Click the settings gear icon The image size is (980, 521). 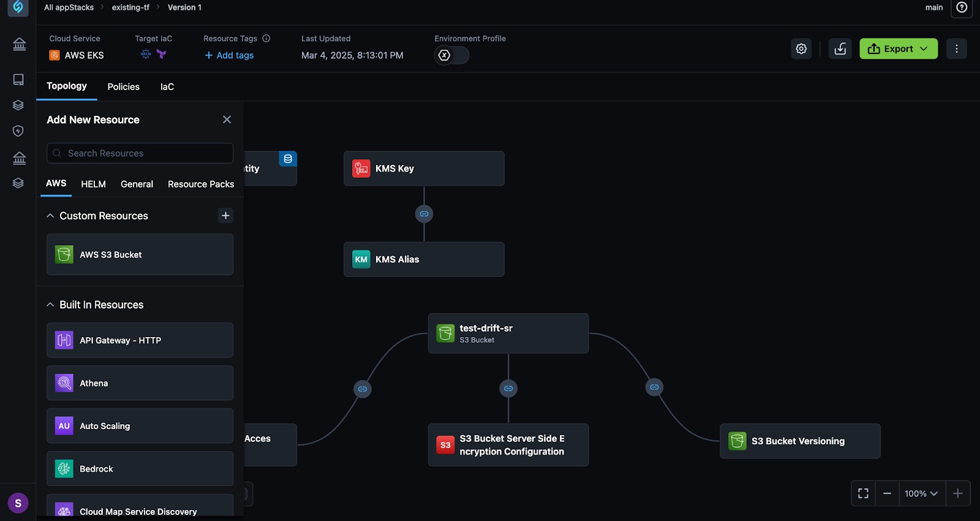tap(801, 49)
